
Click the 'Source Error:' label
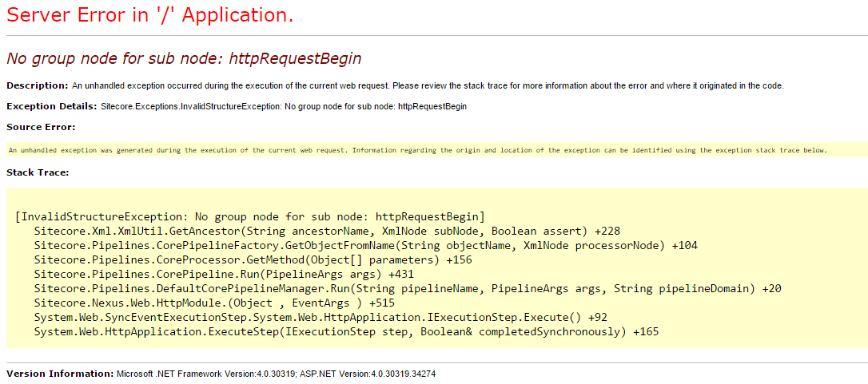coord(41,127)
